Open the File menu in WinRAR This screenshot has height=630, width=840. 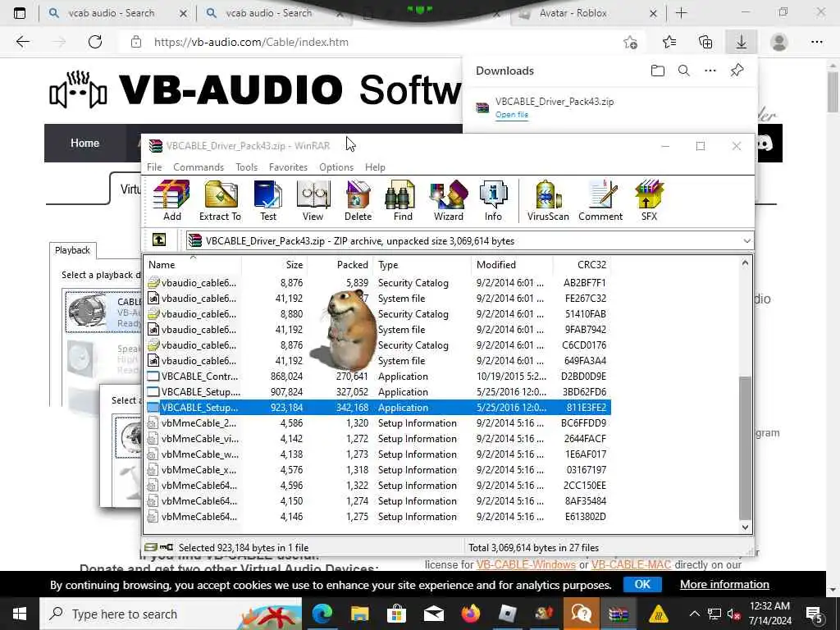tap(154, 167)
